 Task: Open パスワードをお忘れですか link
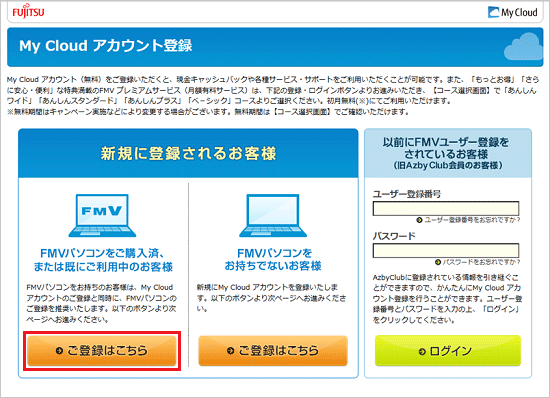pyautogui.click(x=477, y=262)
